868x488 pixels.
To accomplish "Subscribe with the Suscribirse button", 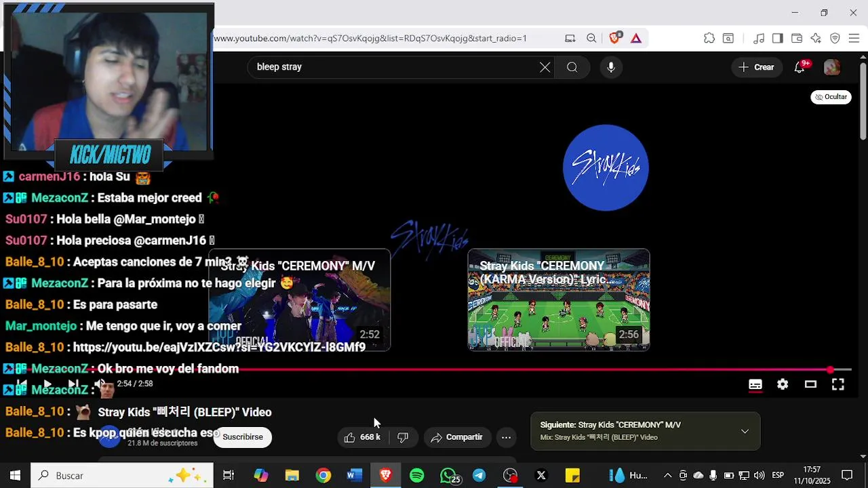I will point(243,437).
